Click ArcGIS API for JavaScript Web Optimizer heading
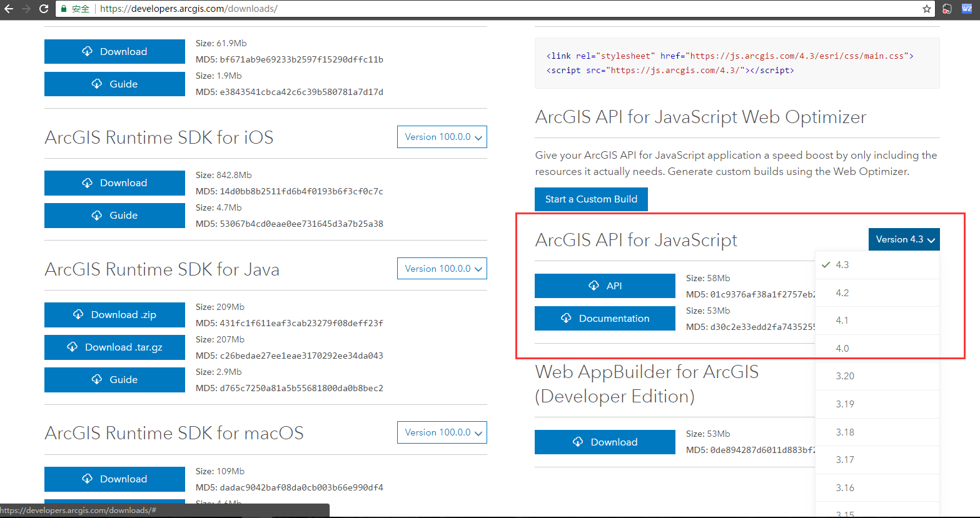The image size is (980, 518). [700, 117]
